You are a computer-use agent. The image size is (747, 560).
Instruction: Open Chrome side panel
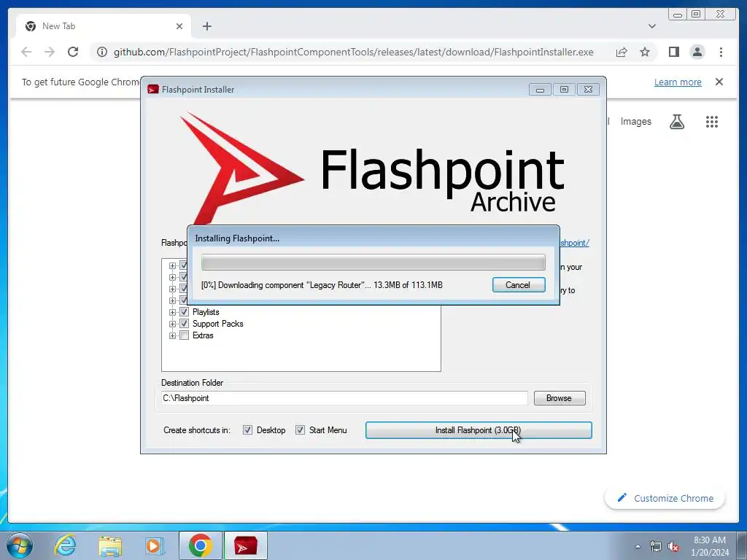(x=673, y=52)
